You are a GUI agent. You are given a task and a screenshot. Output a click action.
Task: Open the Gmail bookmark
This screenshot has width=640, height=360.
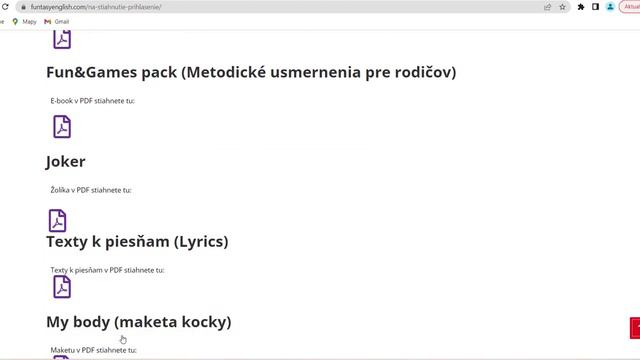tap(57, 22)
